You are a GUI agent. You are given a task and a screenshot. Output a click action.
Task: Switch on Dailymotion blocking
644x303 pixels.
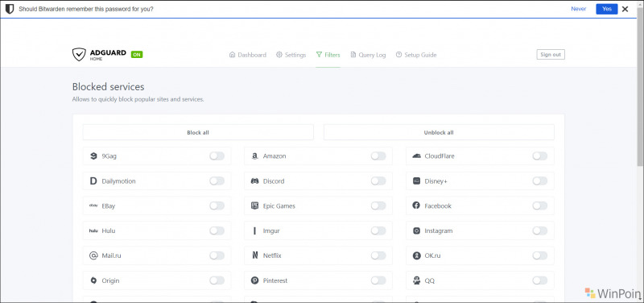pos(217,181)
